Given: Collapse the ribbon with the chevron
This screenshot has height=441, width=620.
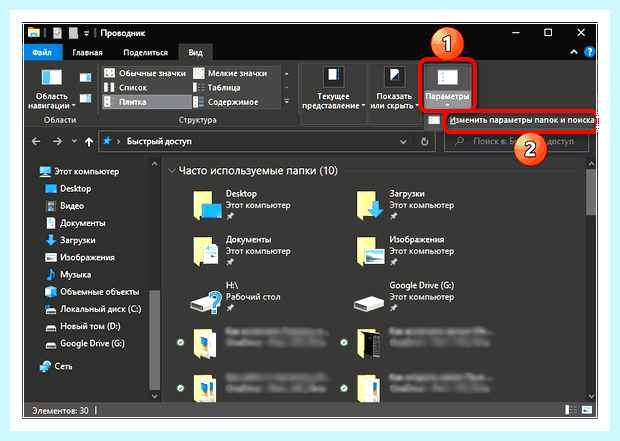Looking at the screenshot, I should pyautogui.click(x=574, y=52).
